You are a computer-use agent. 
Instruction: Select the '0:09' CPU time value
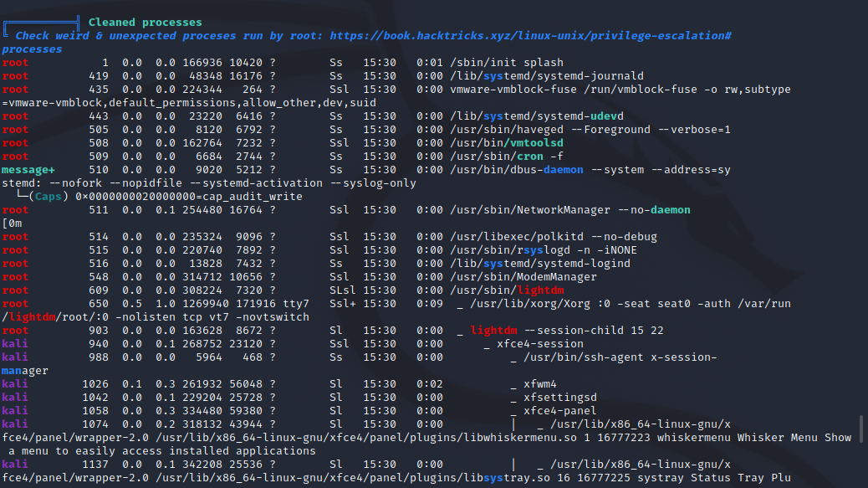(x=430, y=304)
